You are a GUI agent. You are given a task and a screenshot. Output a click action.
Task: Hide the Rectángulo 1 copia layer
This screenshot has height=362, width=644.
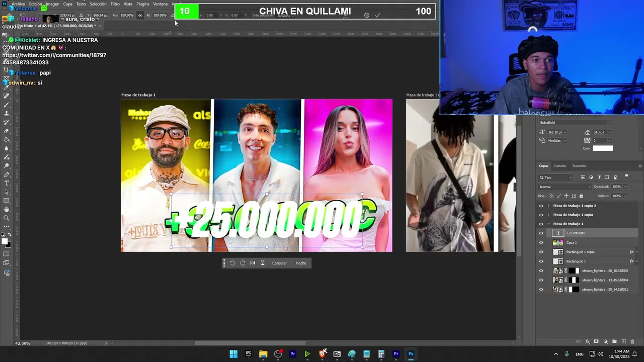(541, 252)
